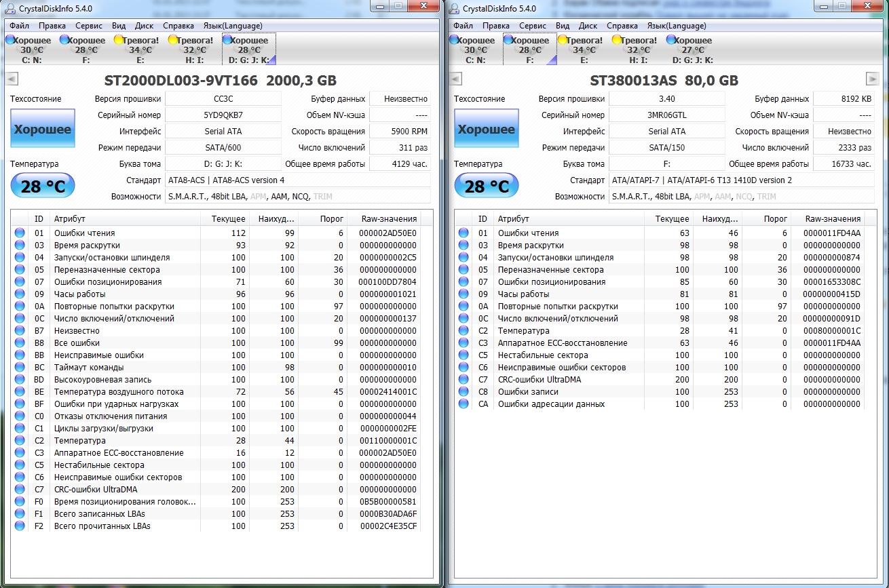Click status orb of Аппаратное ECC-восстановление, right window
The height and width of the screenshot is (588, 889).
click(464, 343)
